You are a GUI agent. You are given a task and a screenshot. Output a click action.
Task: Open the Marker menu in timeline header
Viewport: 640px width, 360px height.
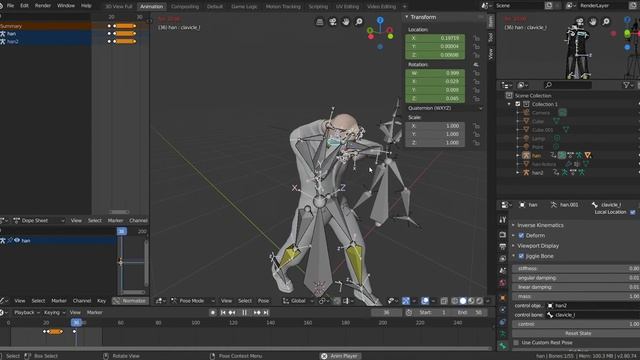(94, 312)
